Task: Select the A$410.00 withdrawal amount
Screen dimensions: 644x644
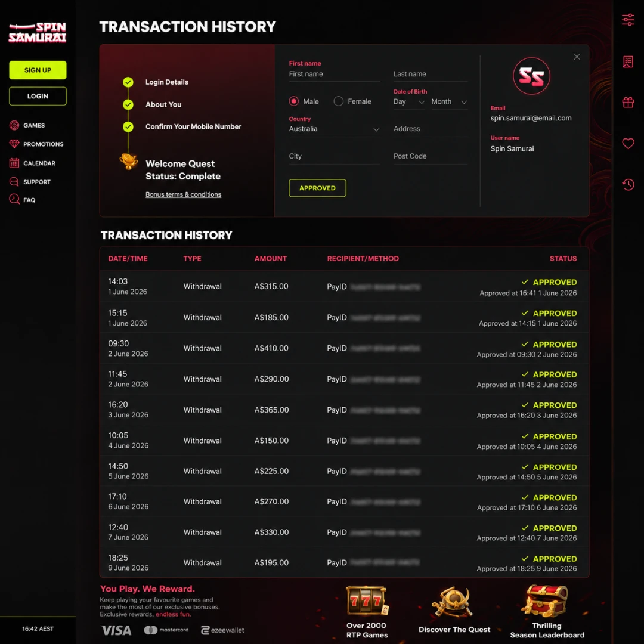Action: [x=271, y=348]
